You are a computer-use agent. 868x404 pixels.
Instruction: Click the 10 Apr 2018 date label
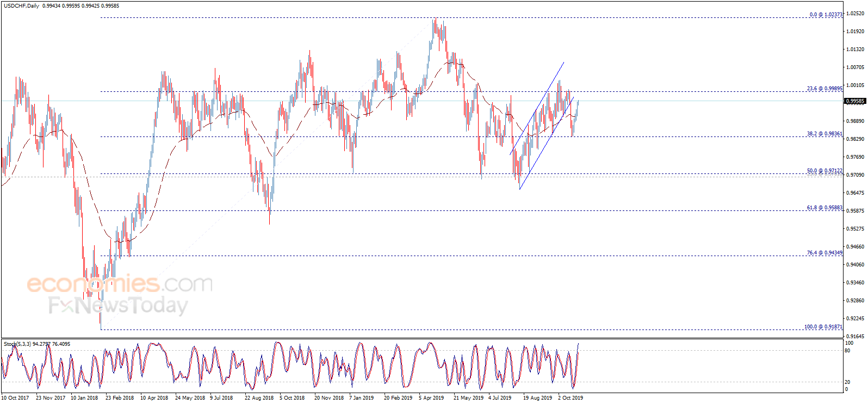pos(154,398)
